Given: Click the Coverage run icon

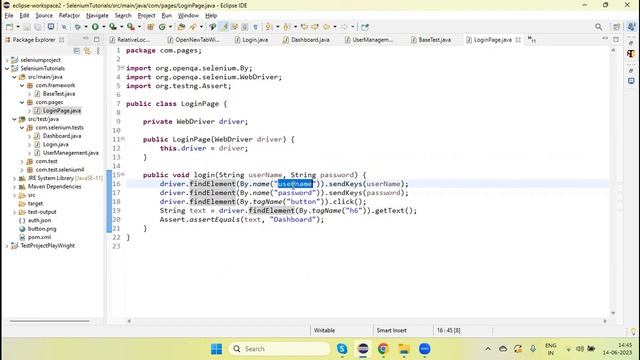Looking at the screenshot, I should [113, 27].
